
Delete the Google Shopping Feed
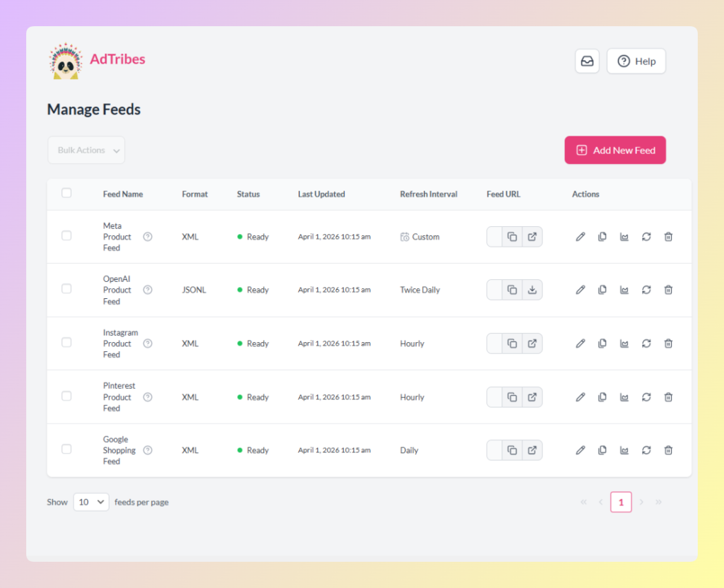coord(668,450)
